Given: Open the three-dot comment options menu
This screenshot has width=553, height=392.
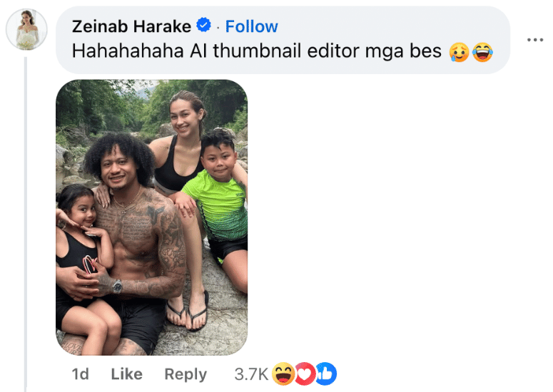Looking at the screenshot, I should tap(535, 39).
